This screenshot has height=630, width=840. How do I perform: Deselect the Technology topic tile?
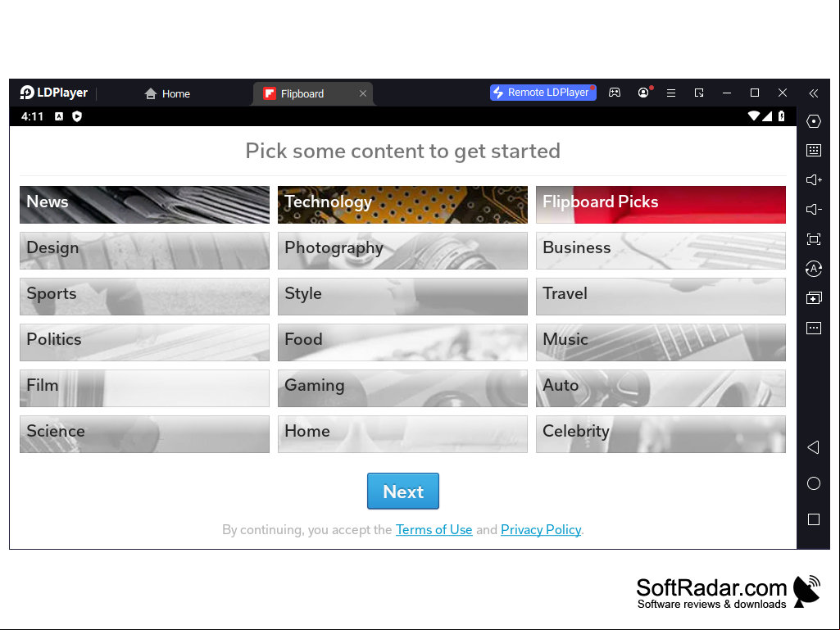pyautogui.click(x=402, y=205)
